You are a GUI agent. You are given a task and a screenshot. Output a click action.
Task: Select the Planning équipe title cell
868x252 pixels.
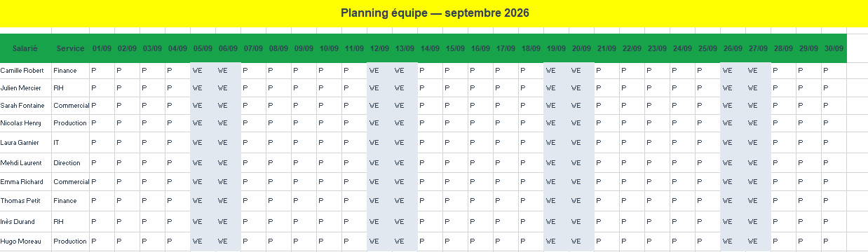click(434, 13)
